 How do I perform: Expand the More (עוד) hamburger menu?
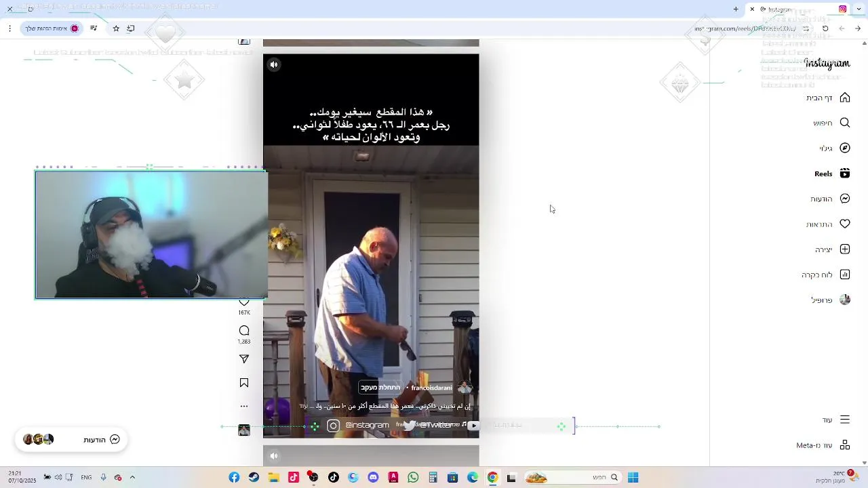click(845, 420)
